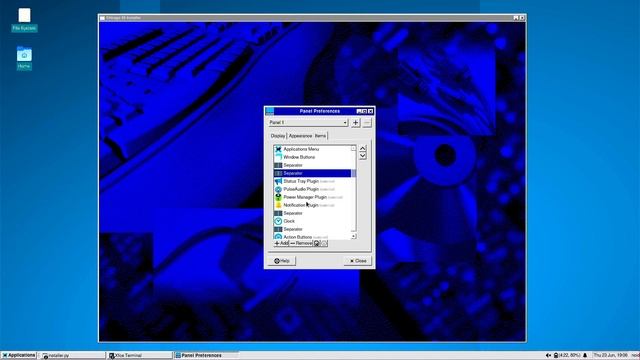
Task: Click the notification bell in system tray
Action: [x=585, y=356]
